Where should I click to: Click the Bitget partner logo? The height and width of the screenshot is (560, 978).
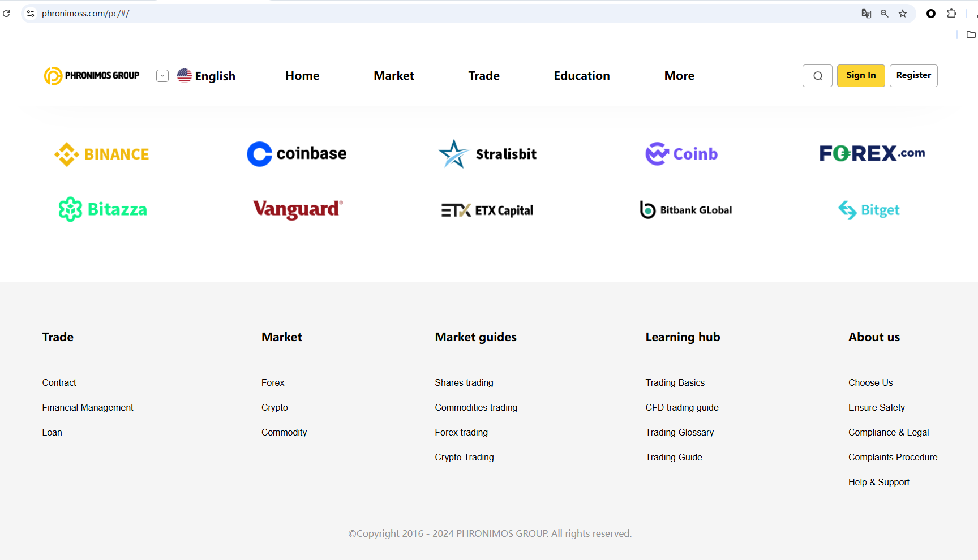pos(869,210)
